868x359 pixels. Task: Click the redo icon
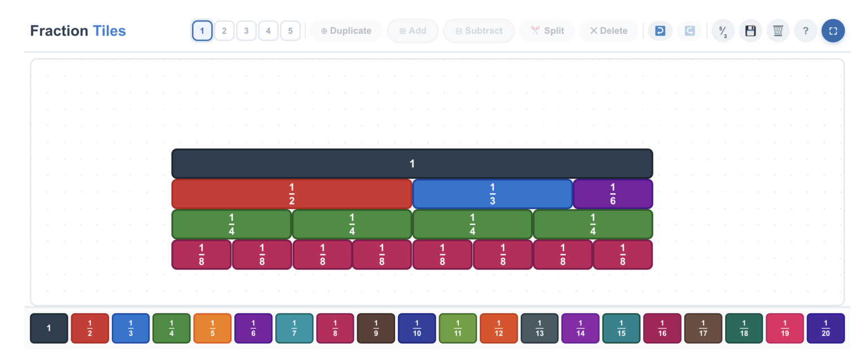pyautogui.click(x=689, y=31)
